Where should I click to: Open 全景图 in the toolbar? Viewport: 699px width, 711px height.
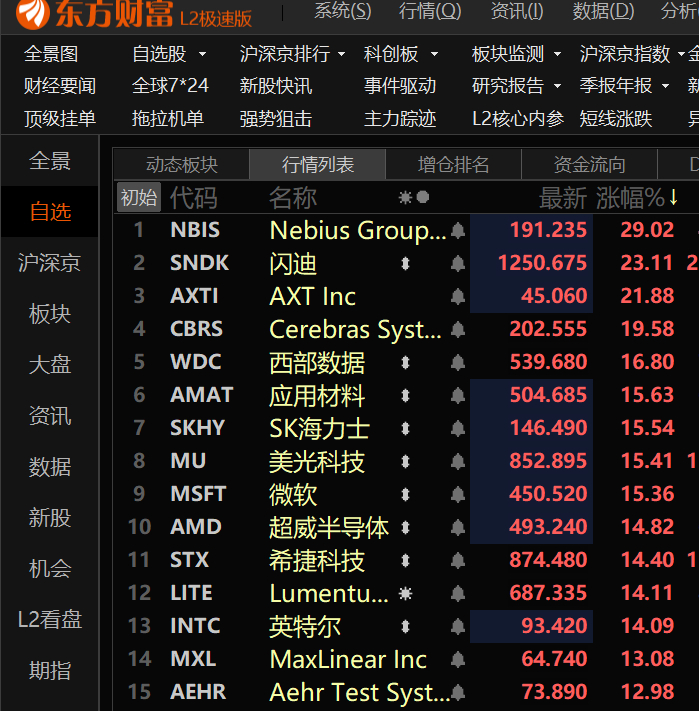(x=51, y=54)
